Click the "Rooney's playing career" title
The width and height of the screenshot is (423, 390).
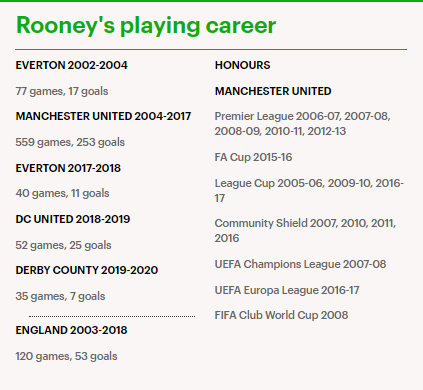pyautogui.click(x=146, y=26)
